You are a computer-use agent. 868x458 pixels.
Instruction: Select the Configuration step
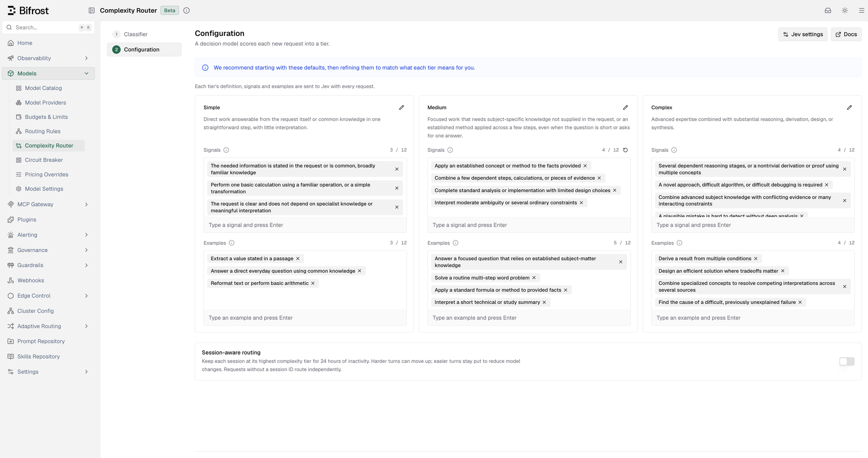(x=144, y=49)
